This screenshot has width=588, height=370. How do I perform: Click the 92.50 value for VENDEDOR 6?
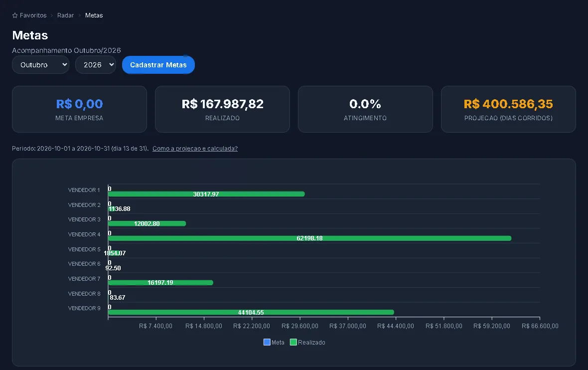point(113,268)
